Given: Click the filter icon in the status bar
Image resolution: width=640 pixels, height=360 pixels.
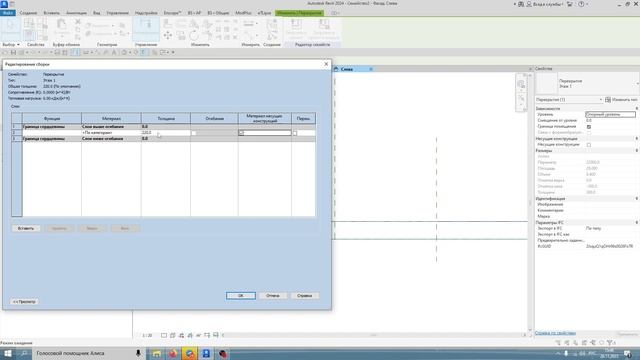Looking at the screenshot, I should pyautogui.click(x=610, y=343).
